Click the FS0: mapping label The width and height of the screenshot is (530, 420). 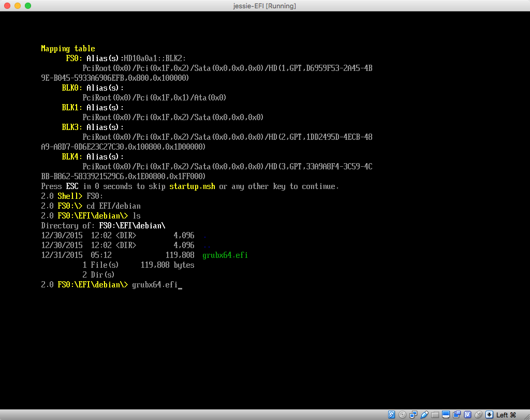click(74, 59)
